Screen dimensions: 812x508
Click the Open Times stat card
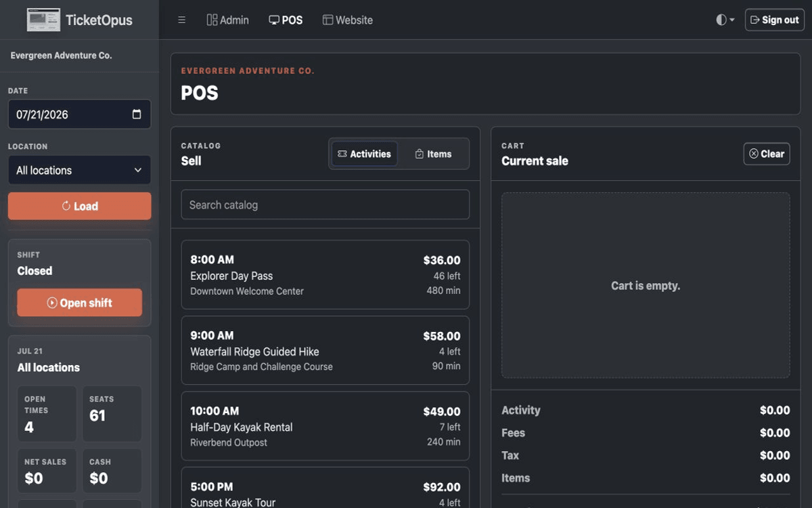47,414
